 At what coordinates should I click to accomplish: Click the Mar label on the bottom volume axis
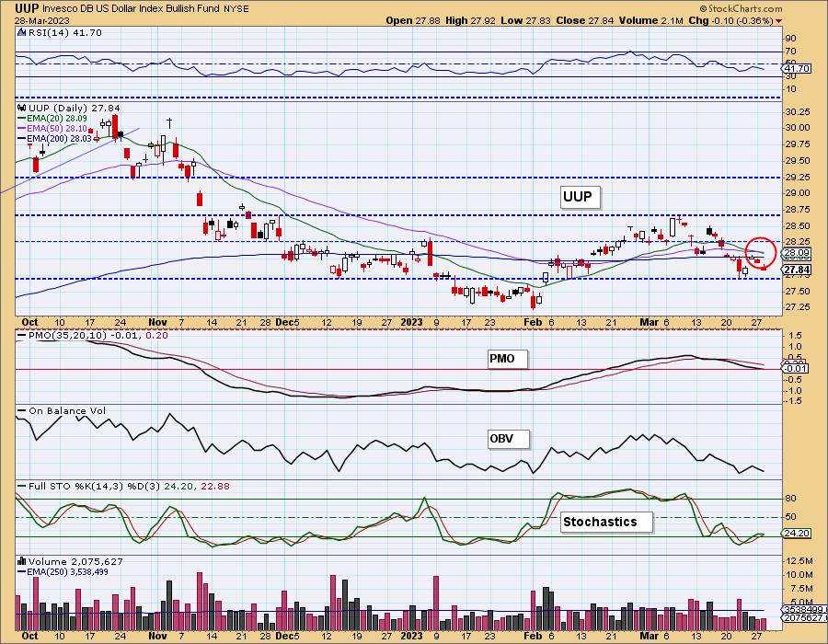point(649,636)
